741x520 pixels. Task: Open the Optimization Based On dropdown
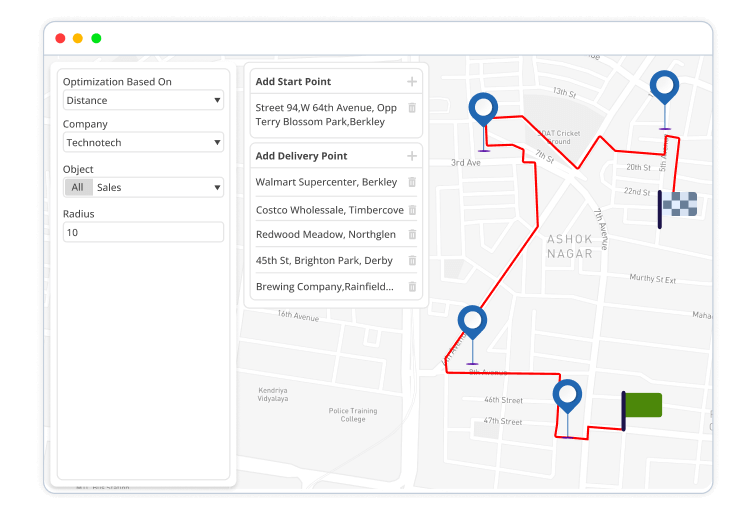[143, 100]
